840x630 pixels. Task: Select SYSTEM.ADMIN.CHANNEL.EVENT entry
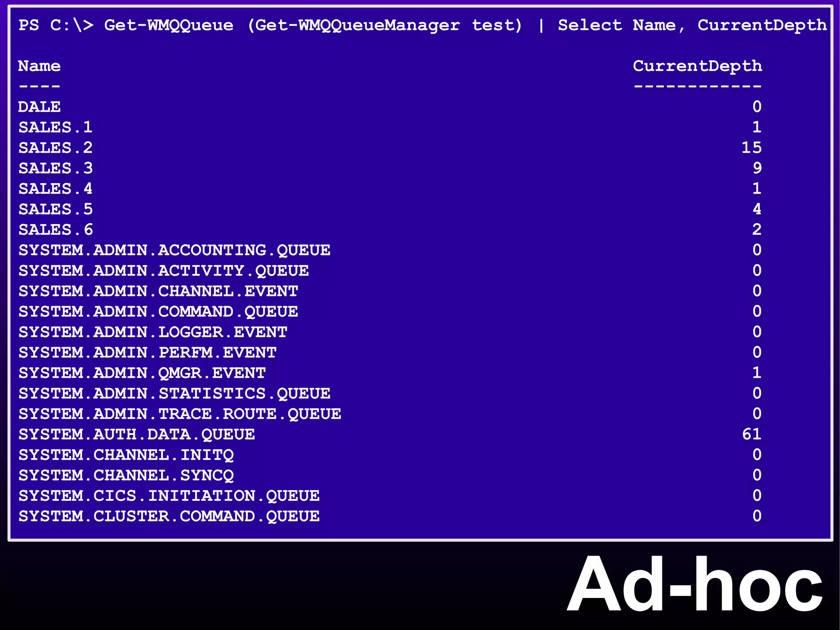coord(158,291)
